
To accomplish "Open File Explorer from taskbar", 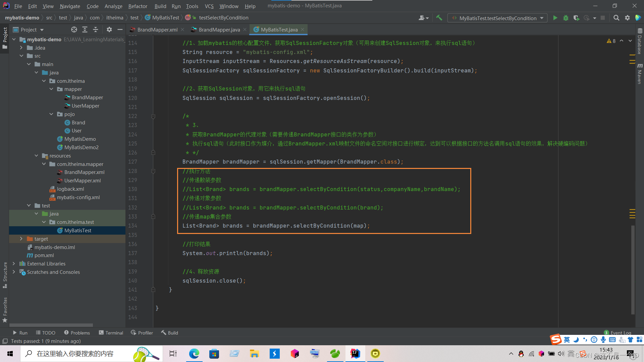I will (254, 354).
